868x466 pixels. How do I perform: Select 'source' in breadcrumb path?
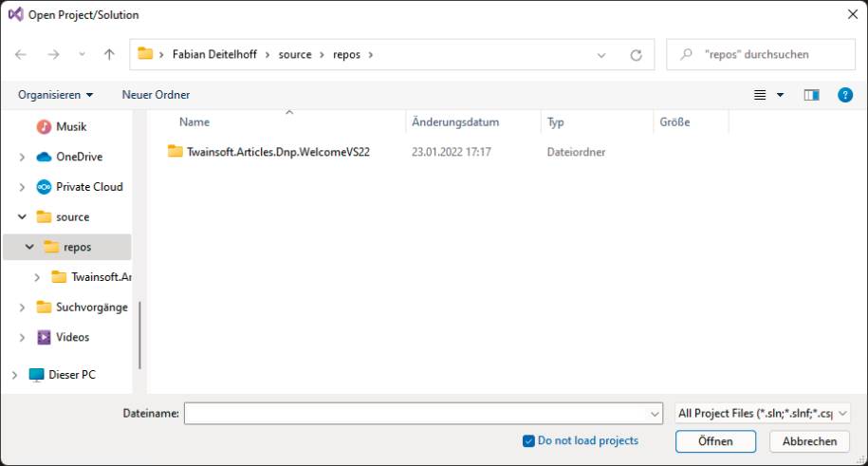pos(295,54)
